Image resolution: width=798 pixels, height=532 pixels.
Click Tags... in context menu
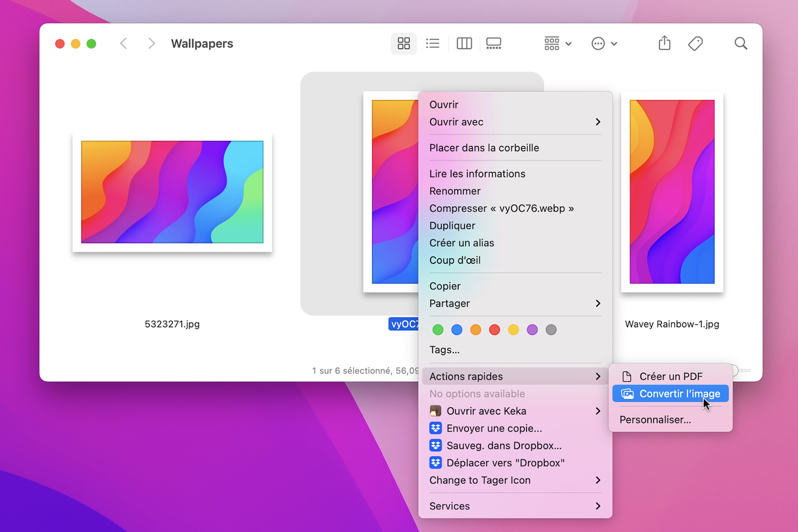(444, 350)
